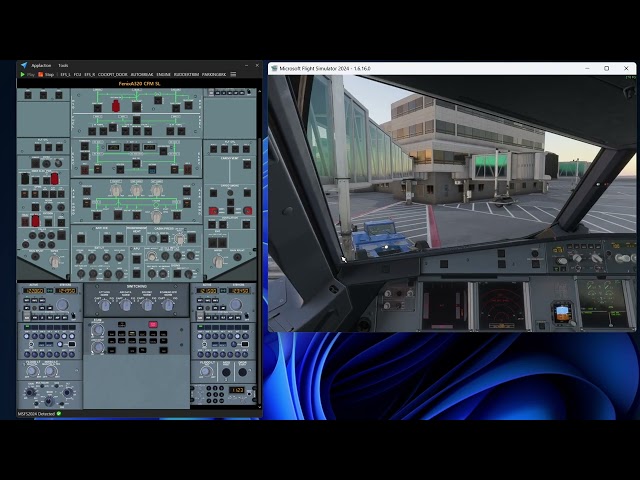Click the green MSFS2024 Detected check icon

[x=59, y=414]
